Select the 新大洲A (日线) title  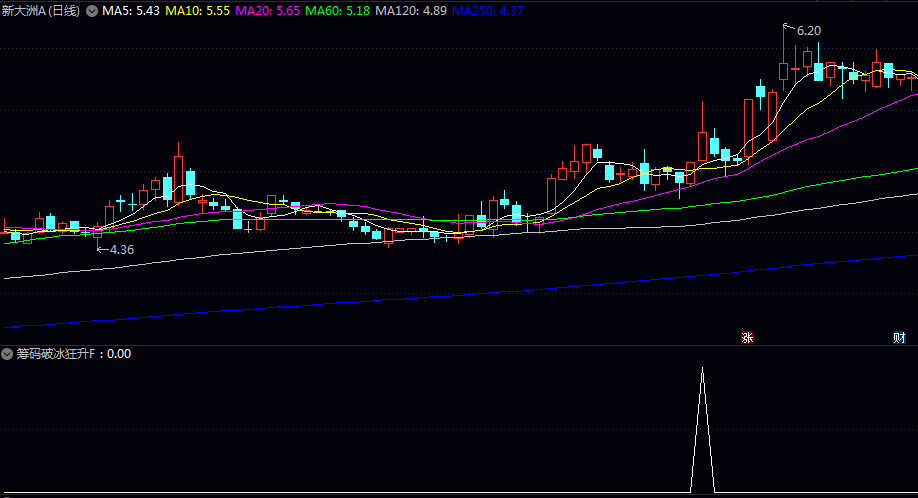tap(40, 11)
